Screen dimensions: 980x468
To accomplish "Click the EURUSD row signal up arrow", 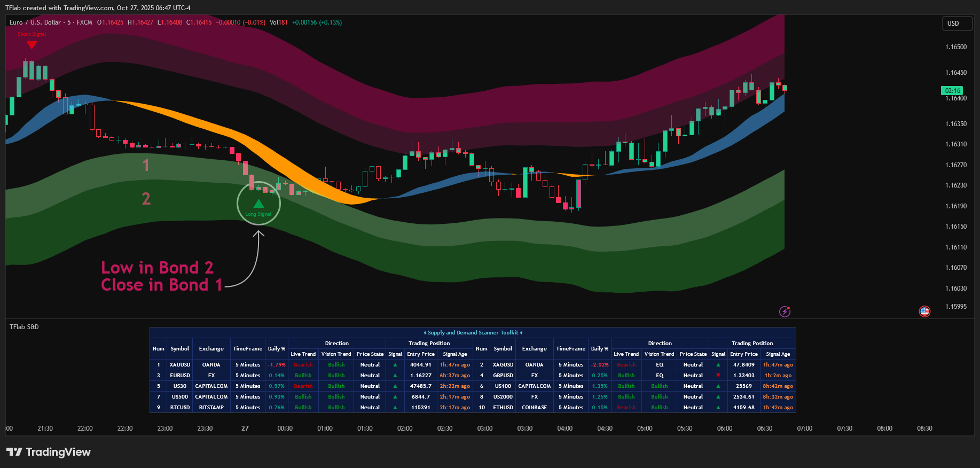I will (x=395, y=376).
